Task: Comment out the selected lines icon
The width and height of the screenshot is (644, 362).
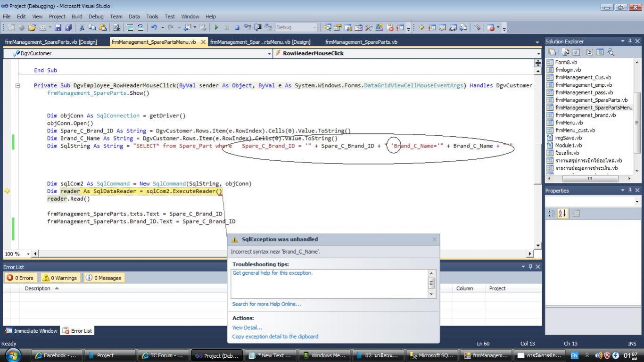Action: pos(130,28)
